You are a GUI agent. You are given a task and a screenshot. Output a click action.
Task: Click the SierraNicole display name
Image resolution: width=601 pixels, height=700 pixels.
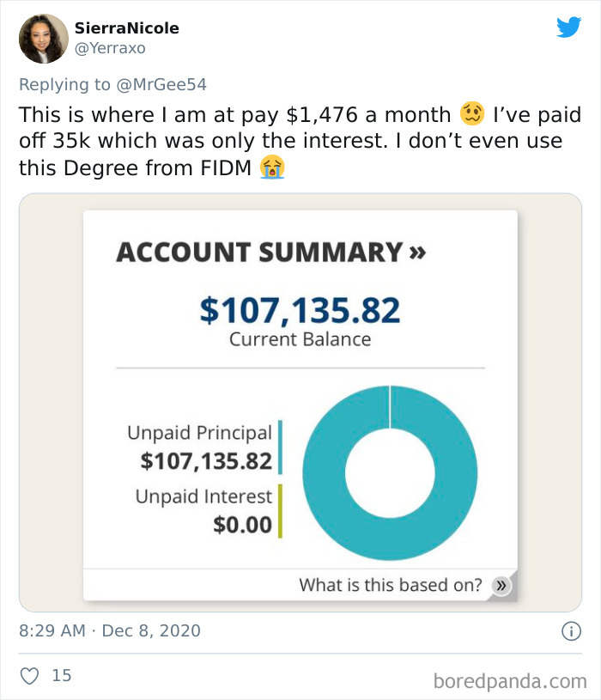coord(129,27)
